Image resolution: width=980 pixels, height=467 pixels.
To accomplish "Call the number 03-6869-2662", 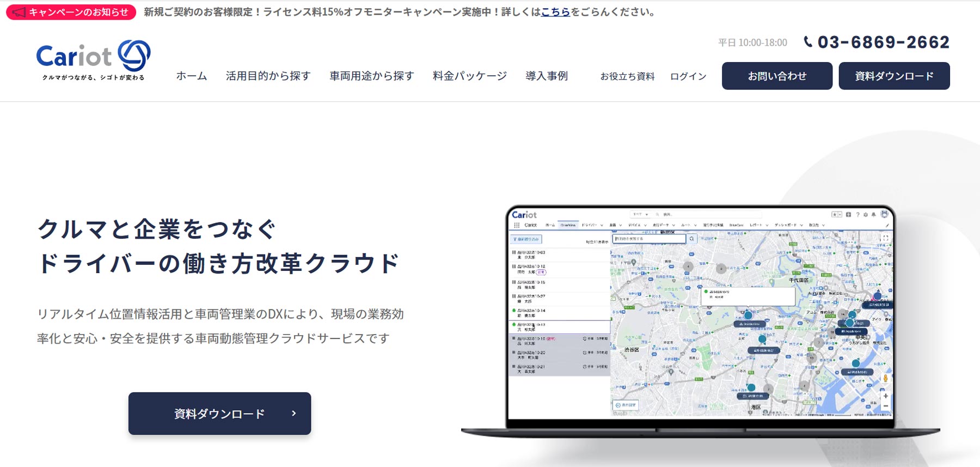I will [883, 42].
